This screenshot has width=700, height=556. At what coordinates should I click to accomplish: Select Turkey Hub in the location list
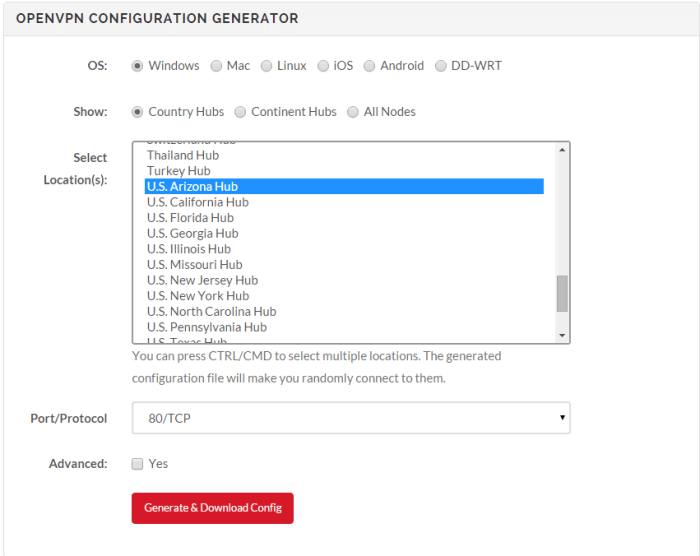[x=344, y=171]
